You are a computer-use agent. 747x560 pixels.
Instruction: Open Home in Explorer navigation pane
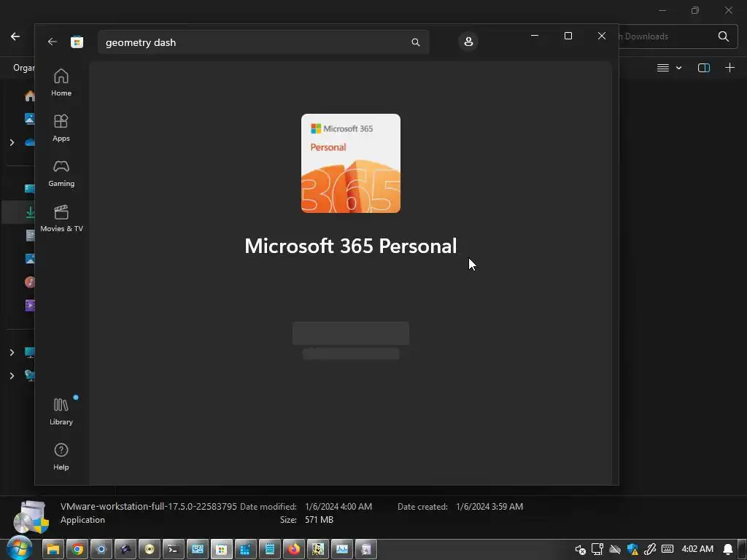pyautogui.click(x=30, y=96)
